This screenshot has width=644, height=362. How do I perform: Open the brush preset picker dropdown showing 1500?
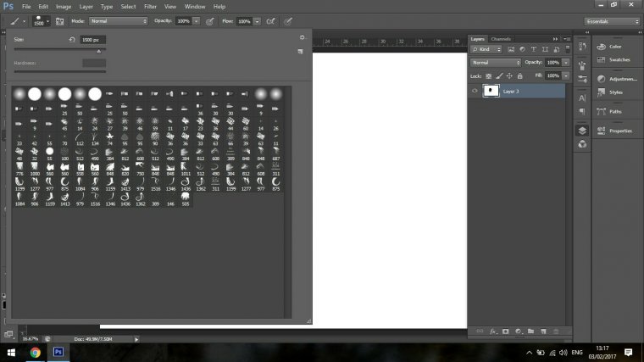point(41,21)
